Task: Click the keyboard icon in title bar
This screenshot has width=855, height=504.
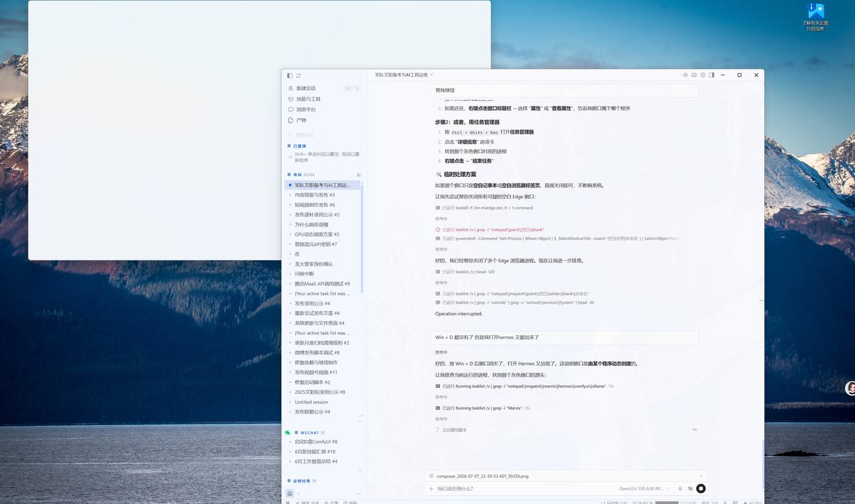Action: tap(694, 75)
